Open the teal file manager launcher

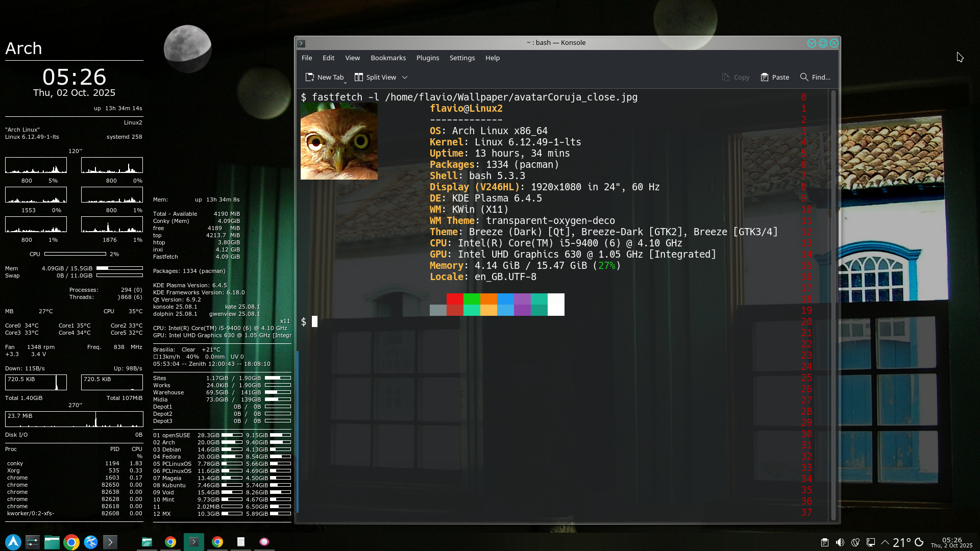pyautogui.click(x=52, y=542)
